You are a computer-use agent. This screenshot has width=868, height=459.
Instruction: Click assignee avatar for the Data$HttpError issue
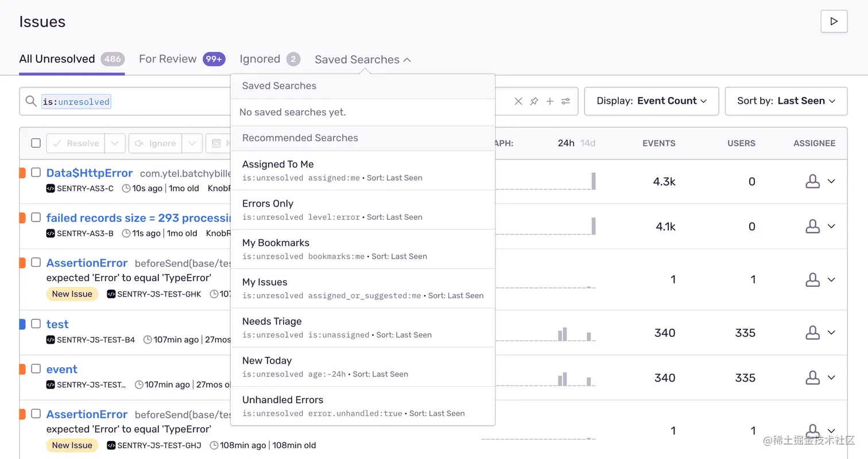tap(812, 182)
